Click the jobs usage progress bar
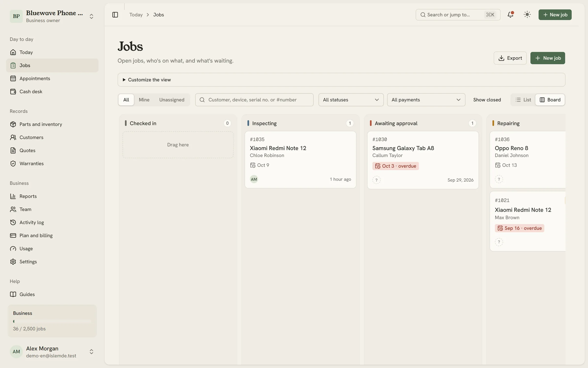 [52, 321]
